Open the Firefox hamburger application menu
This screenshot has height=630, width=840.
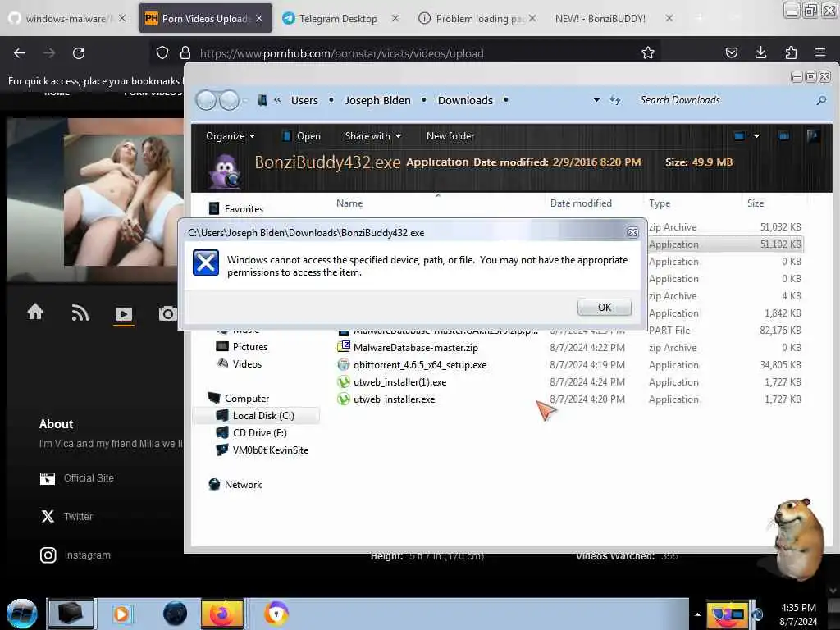(820, 52)
